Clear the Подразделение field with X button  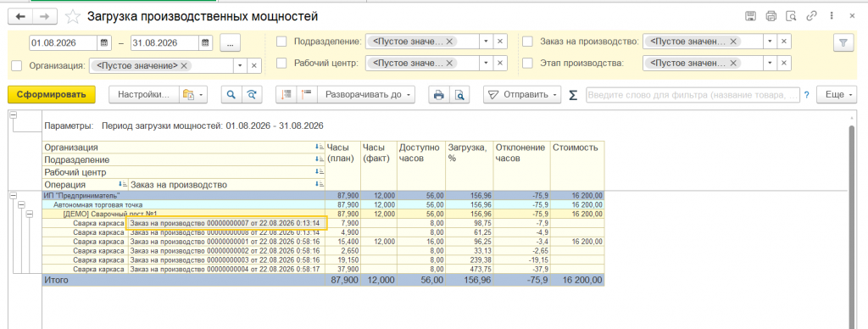coord(499,42)
